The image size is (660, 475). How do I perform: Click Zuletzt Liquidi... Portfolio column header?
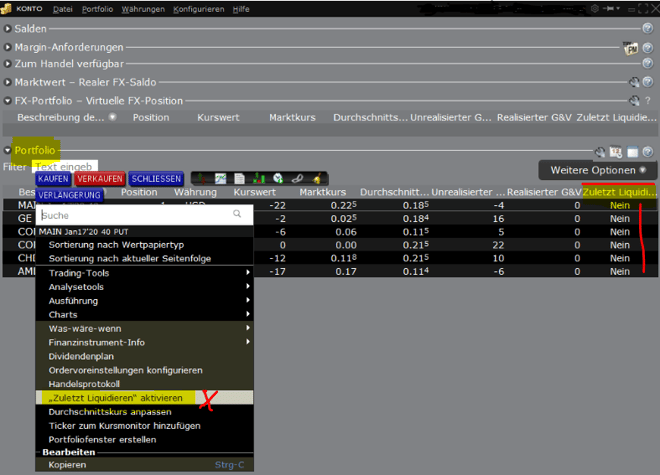[x=619, y=192]
